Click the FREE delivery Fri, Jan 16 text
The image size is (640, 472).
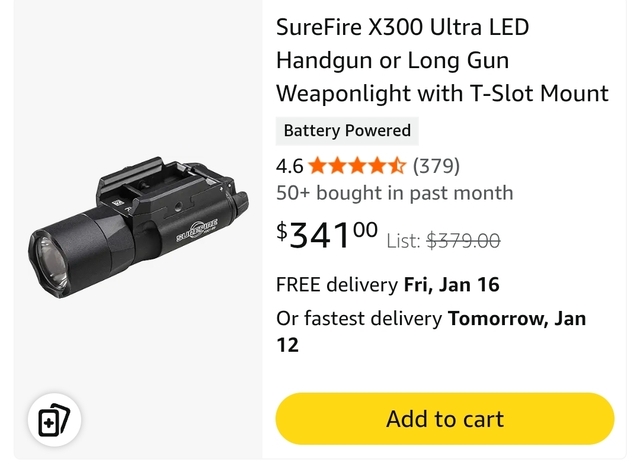[387, 285]
